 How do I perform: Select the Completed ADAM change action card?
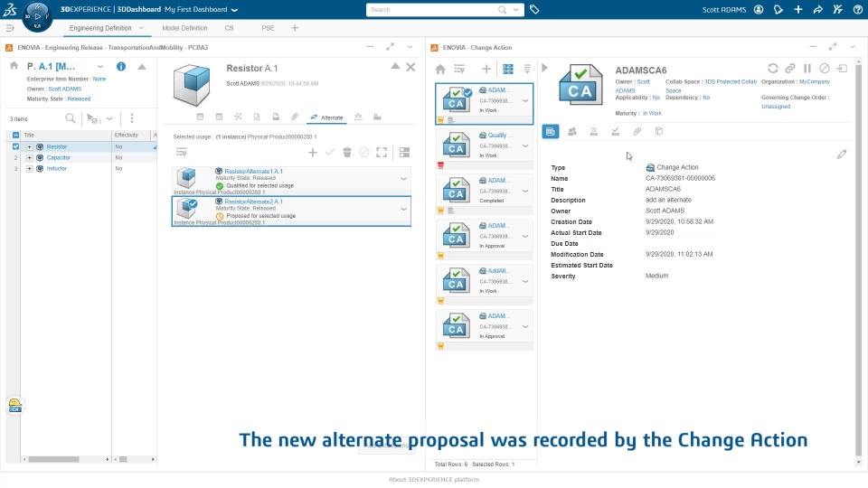point(485,195)
